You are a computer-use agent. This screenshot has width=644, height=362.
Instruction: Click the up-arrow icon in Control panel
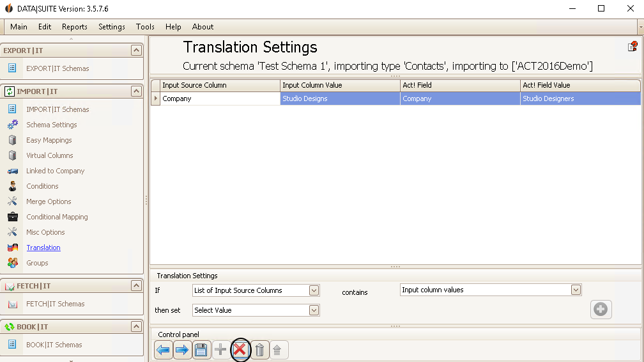pyautogui.click(x=277, y=350)
